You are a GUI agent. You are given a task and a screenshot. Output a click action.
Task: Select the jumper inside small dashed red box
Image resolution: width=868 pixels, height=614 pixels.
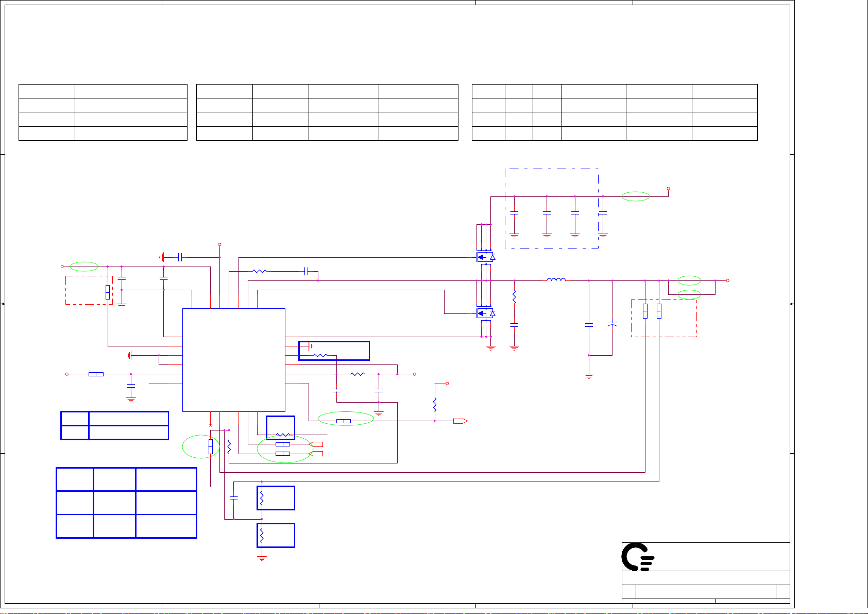click(x=108, y=292)
